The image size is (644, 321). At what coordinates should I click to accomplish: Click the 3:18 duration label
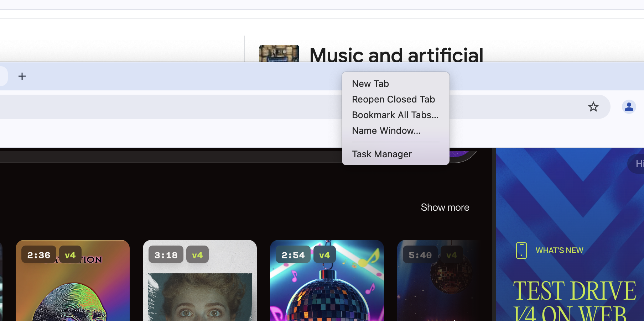point(166,255)
